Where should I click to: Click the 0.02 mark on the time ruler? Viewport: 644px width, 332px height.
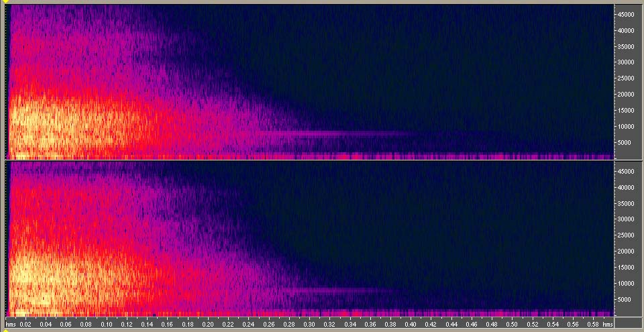pos(25,324)
